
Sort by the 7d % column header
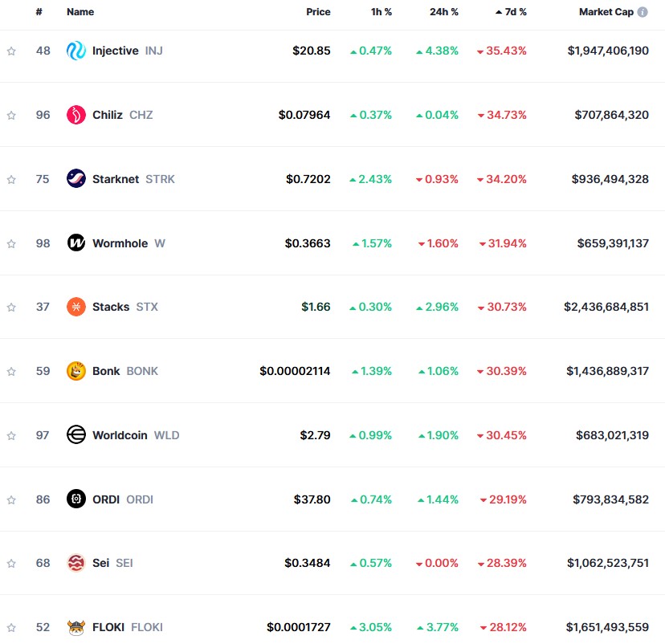point(515,12)
